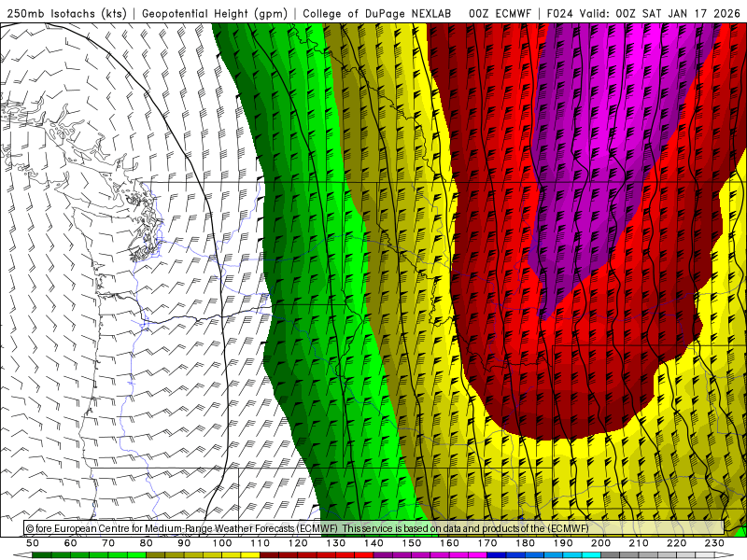Click the bright magenta swatch just left of 170
The width and height of the screenshot is (747, 560).
coord(477,555)
